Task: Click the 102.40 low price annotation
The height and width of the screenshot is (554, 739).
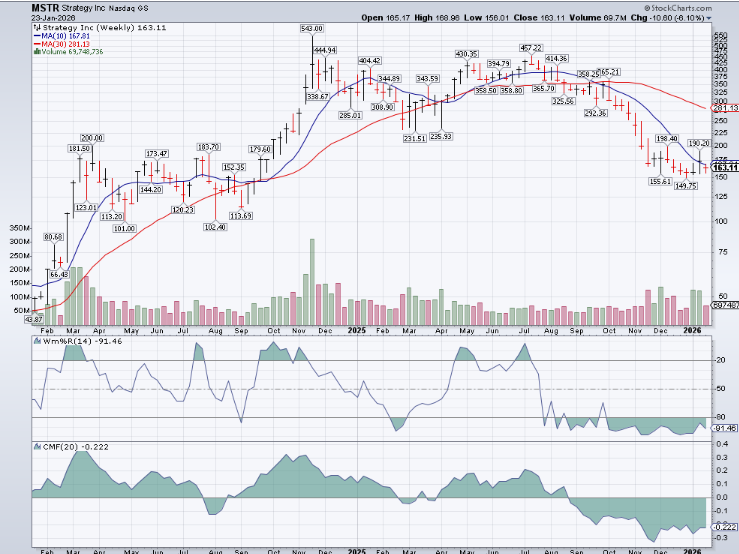Action: point(216,226)
